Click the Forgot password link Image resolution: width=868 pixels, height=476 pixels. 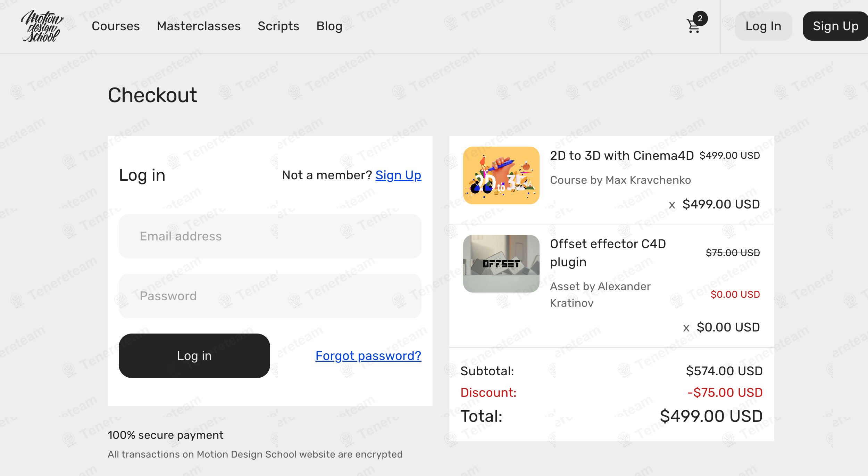pos(368,356)
